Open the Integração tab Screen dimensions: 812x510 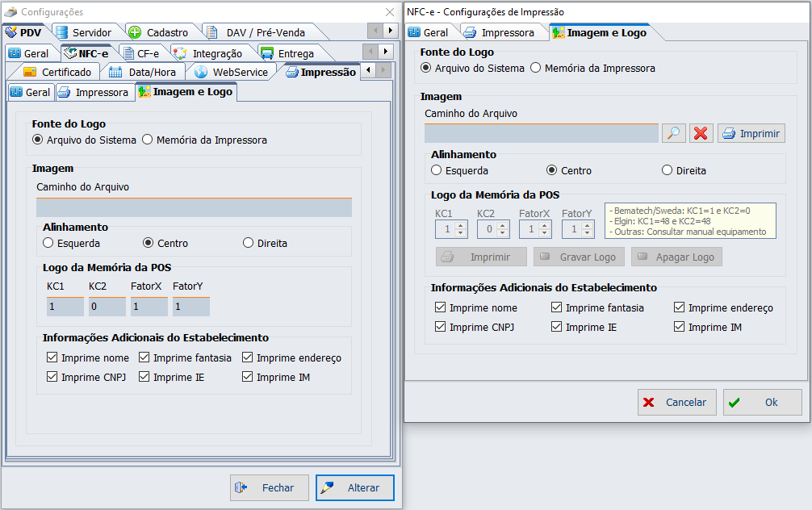[x=207, y=53]
